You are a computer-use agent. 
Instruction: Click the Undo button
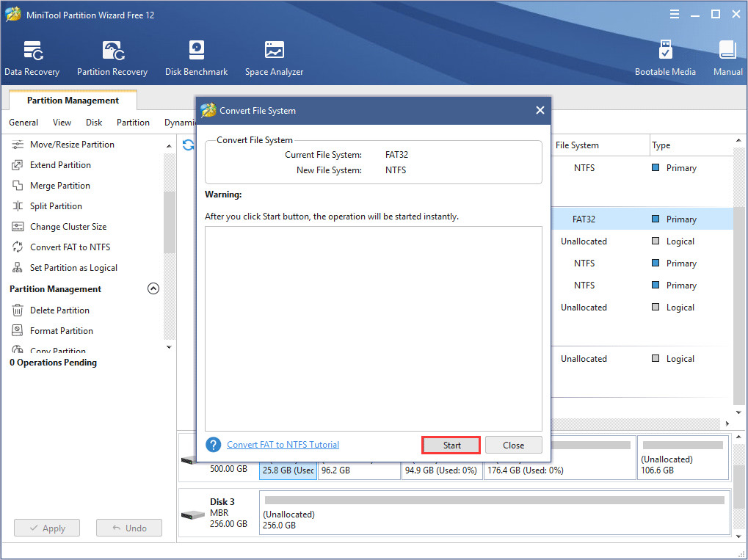click(x=129, y=528)
